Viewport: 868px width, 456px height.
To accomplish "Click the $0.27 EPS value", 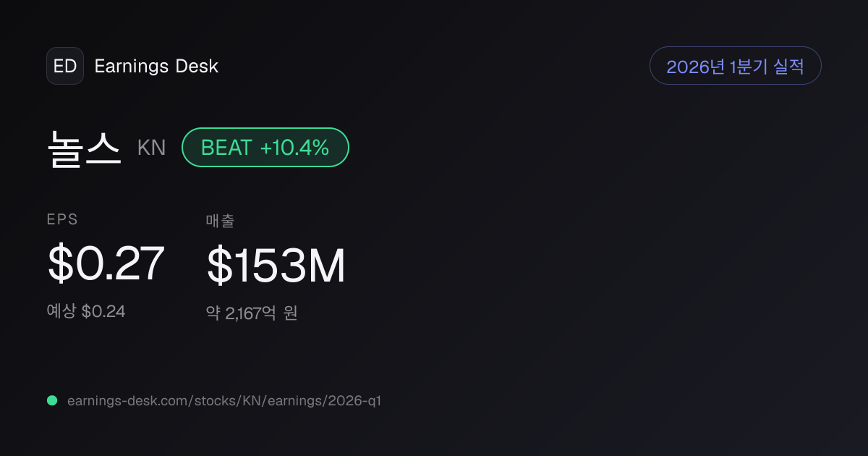I will 106,263.
